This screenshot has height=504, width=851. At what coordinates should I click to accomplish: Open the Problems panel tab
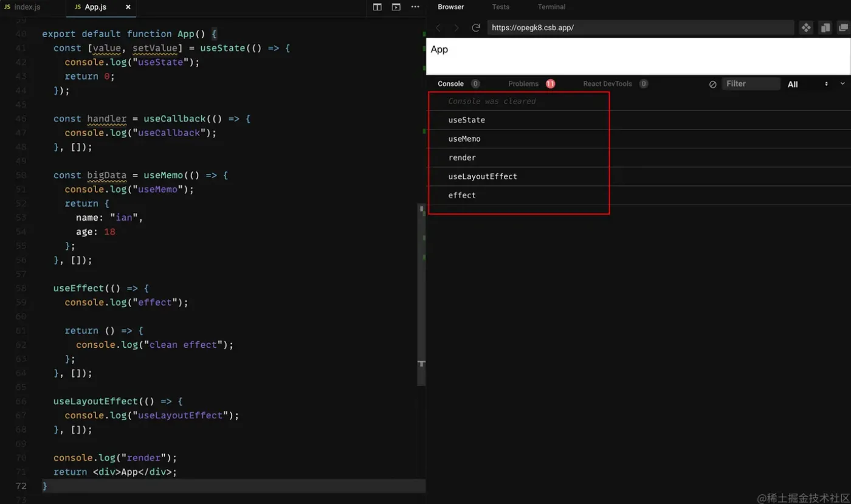pos(523,84)
